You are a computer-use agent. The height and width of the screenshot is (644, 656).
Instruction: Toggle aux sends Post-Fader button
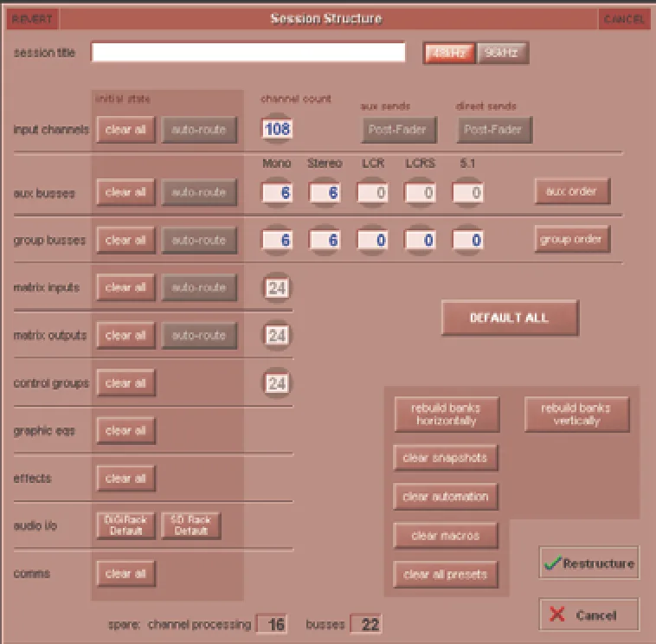point(399,130)
